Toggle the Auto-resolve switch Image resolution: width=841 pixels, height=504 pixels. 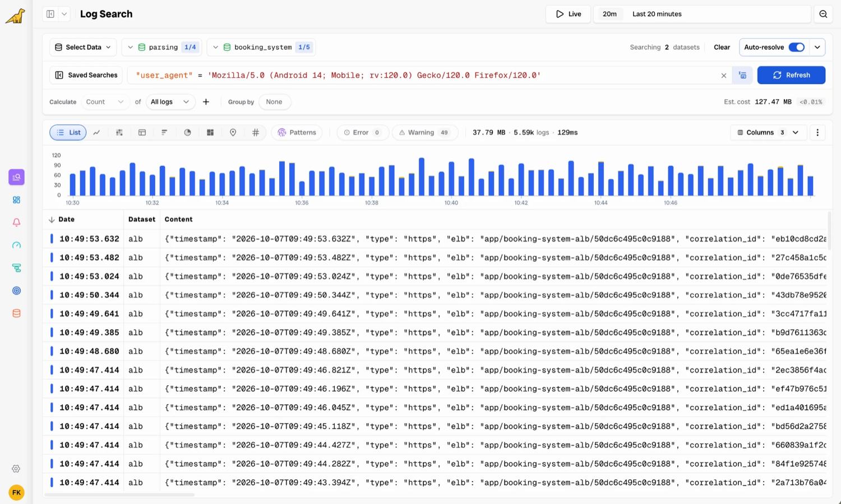pyautogui.click(x=796, y=47)
